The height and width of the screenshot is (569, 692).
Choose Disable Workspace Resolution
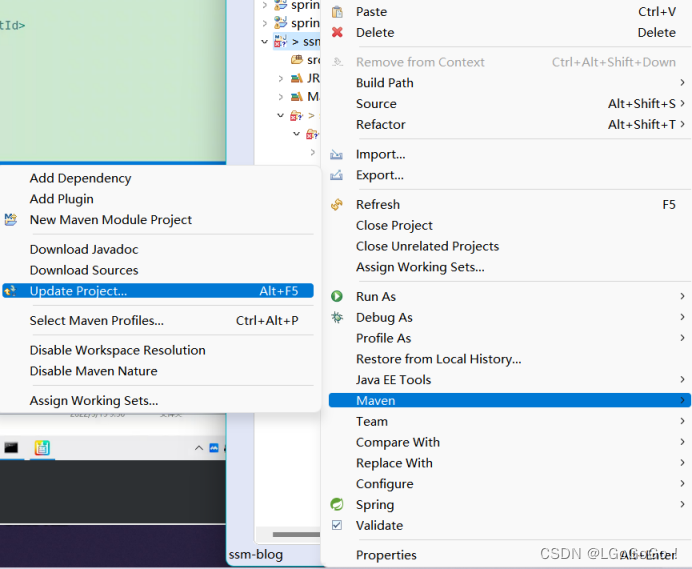coord(158,350)
